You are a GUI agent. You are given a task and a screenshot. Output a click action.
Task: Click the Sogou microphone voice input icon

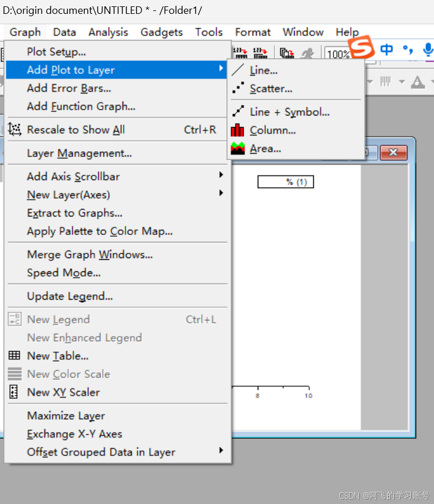[x=428, y=50]
